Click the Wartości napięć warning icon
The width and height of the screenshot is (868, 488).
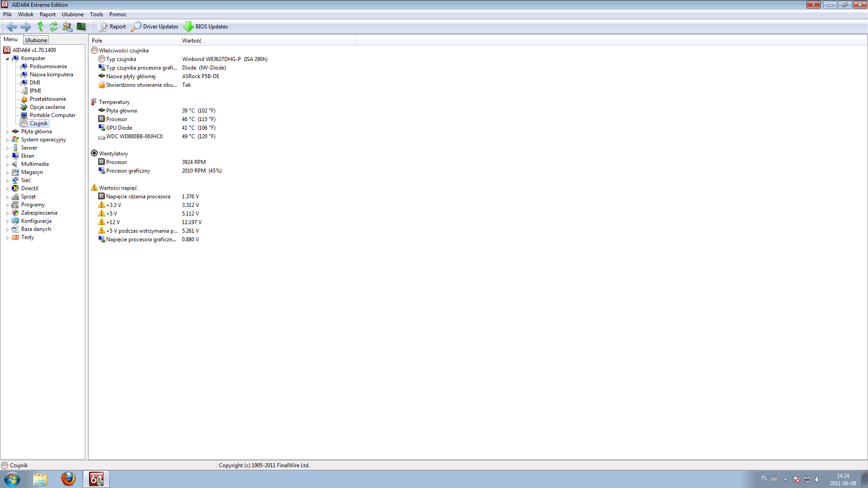click(94, 188)
